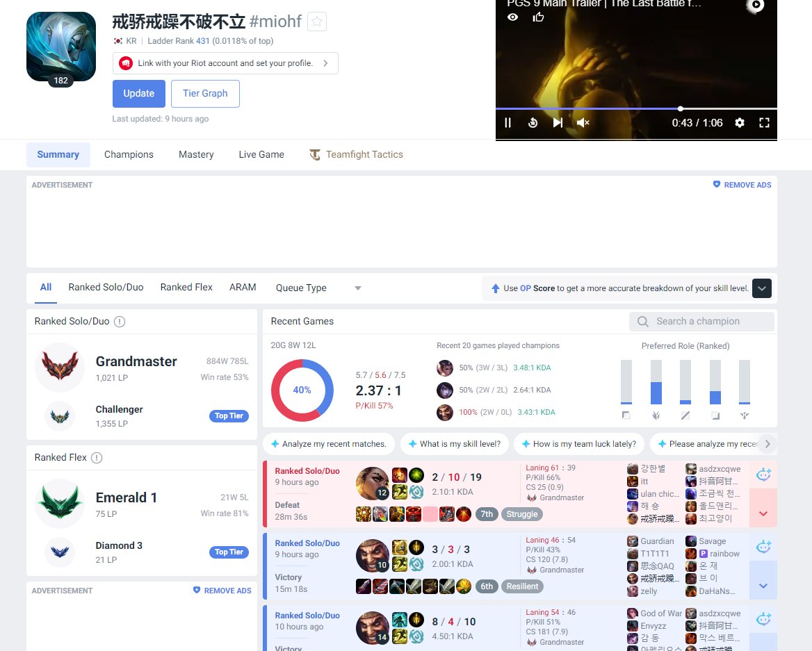Open the Live Game tab
The width and height of the screenshot is (812, 651).
(261, 155)
